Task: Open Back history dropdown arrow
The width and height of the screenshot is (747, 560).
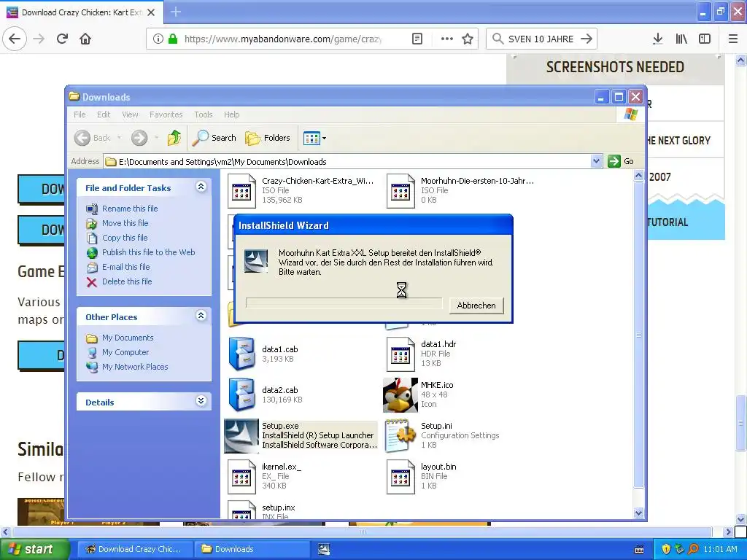Action: [x=119, y=138]
